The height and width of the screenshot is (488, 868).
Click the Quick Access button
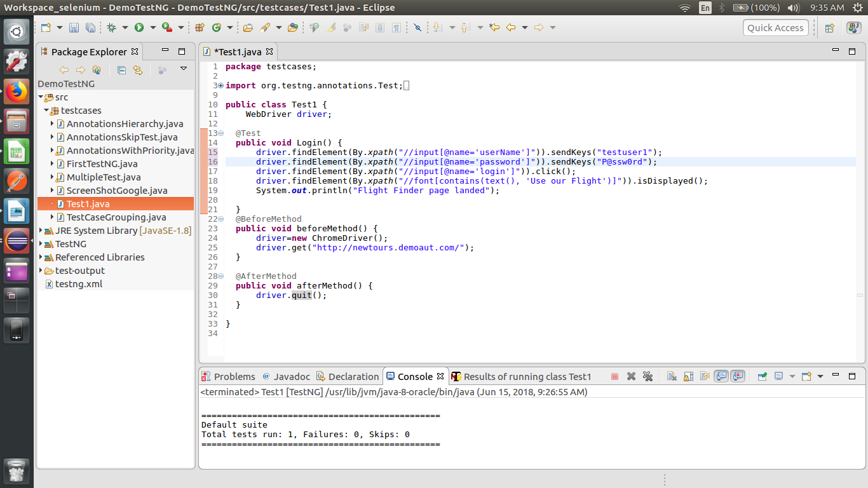(x=775, y=27)
